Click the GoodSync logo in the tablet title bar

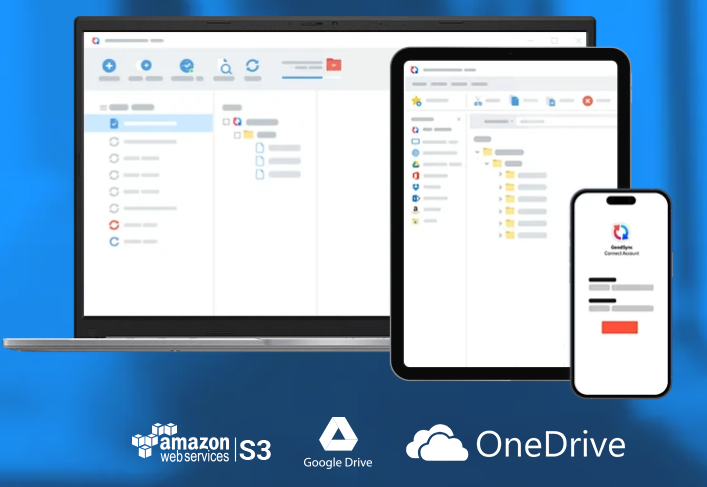(x=414, y=70)
